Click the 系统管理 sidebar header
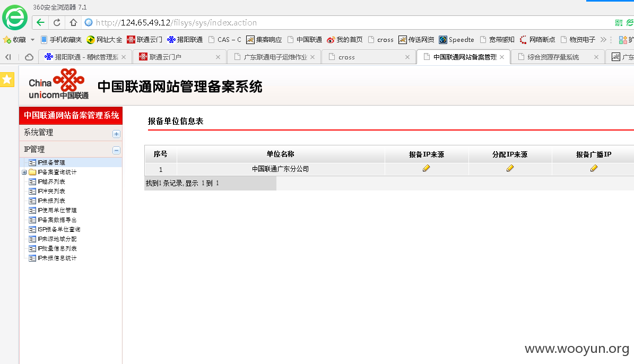Image resolution: width=634 pixels, height=364 pixels. coord(71,133)
